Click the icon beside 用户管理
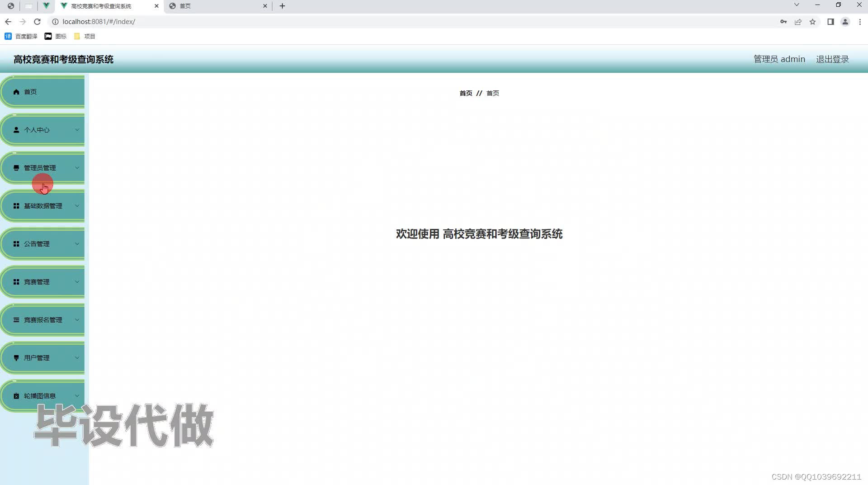Image resolution: width=868 pixels, height=485 pixels. click(16, 358)
